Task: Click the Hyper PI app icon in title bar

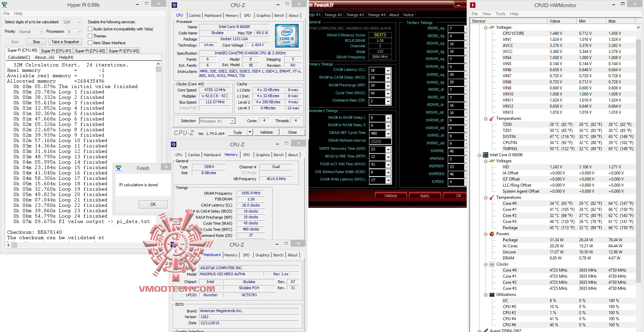Action: click(4, 5)
